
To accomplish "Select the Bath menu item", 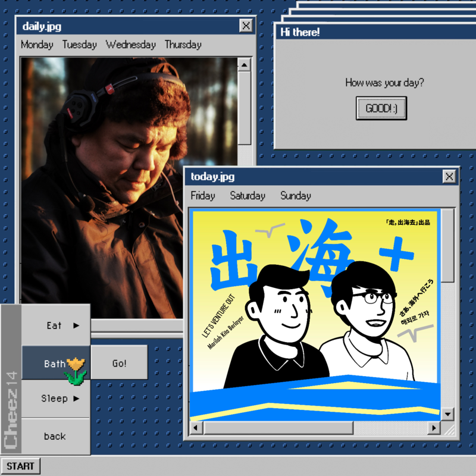I will coord(55,364).
